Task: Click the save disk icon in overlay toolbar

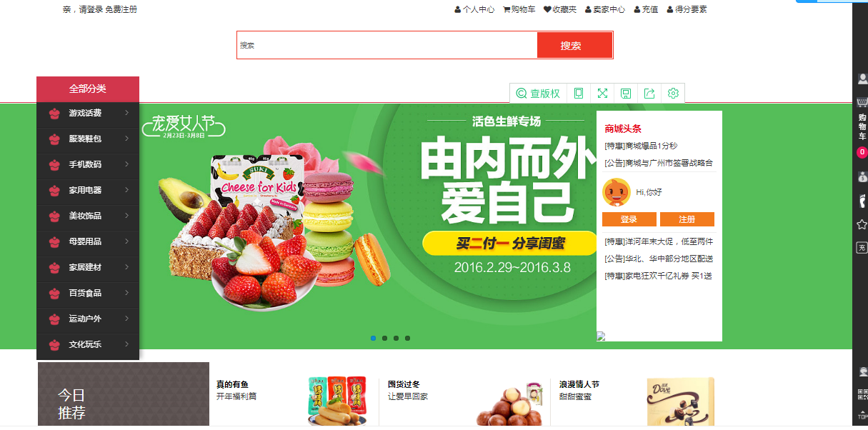Action: (626, 94)
